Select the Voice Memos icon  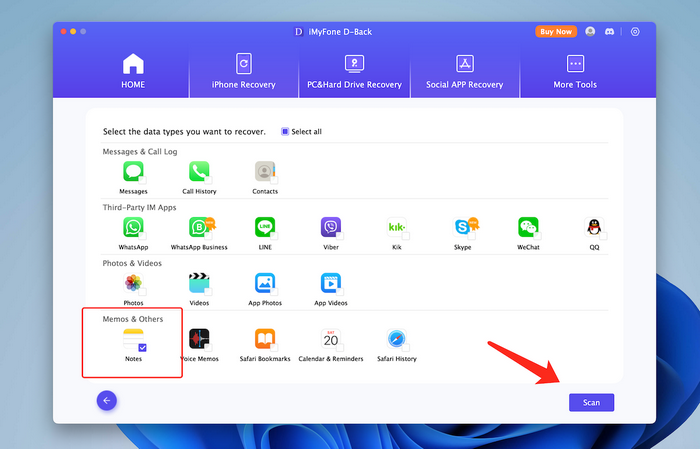pos(199,339)
